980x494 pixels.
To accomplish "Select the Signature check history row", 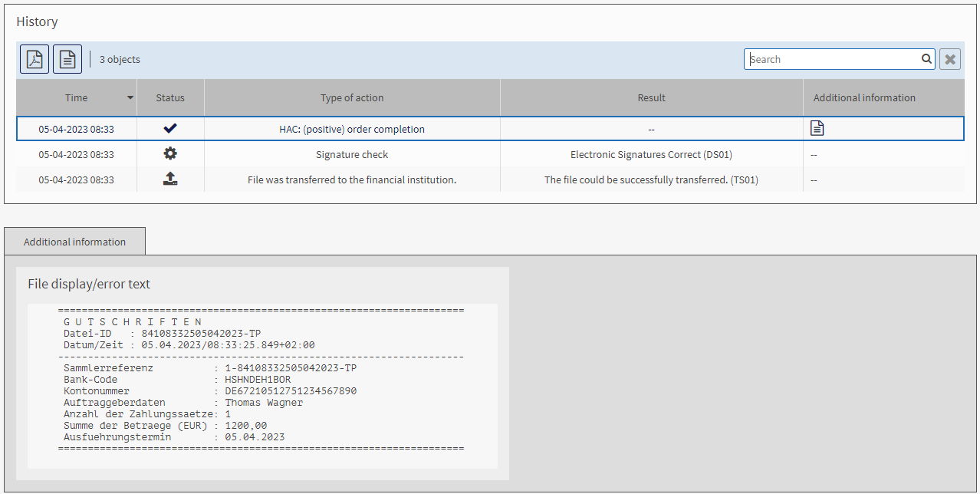I will point(352,154).
